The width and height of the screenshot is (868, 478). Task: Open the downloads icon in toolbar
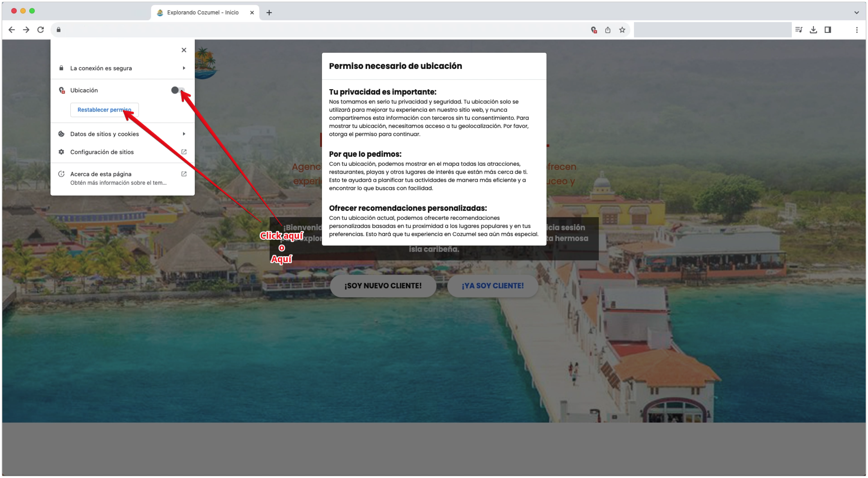pos(813,30)
